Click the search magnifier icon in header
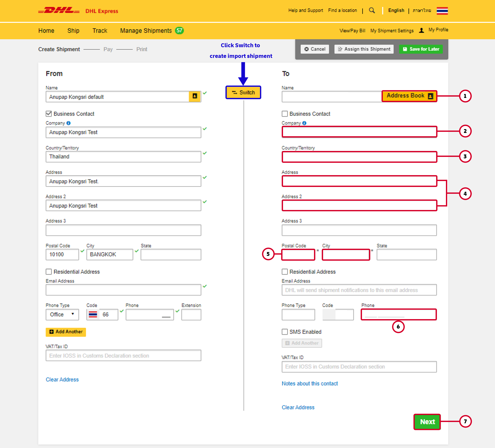The width and height of the screenshot is (495, 448). point(372,10)
